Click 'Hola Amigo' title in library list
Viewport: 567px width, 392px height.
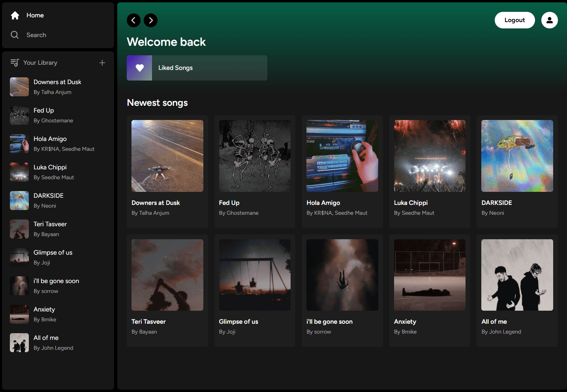tap(50, 139)
